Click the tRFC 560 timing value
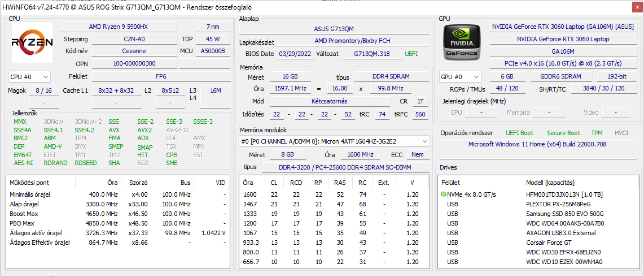644x277 pixels. point(420,114)
